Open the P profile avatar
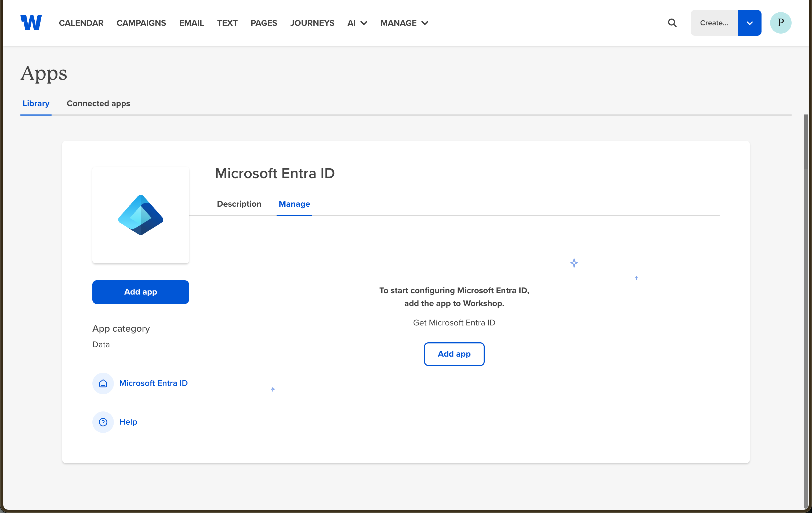 coord(780,23)
